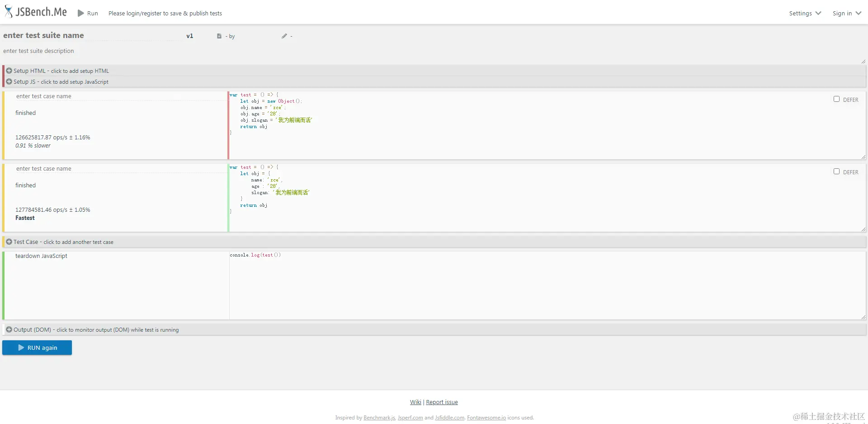Image resolution: width=868 pixels, height=424 pixels.
Task: Open the Jsfiddle.com link
Action: pyautogui.click(x=449, y=418)
